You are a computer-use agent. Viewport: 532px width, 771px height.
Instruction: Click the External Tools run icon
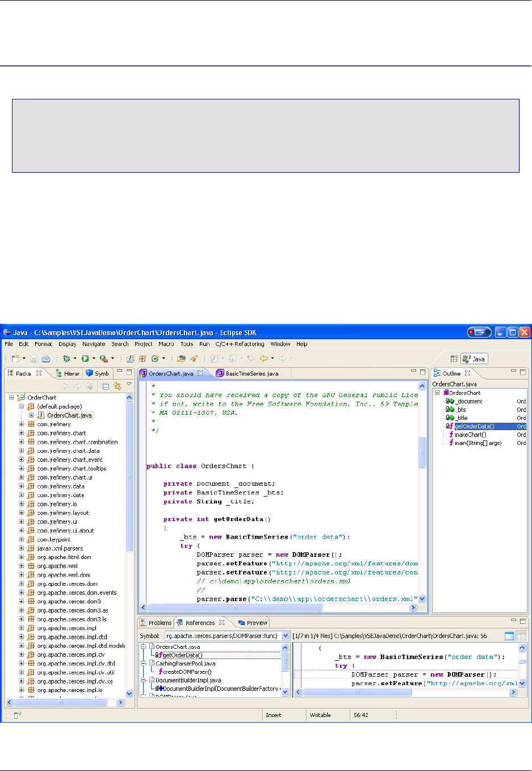point(103,359)
